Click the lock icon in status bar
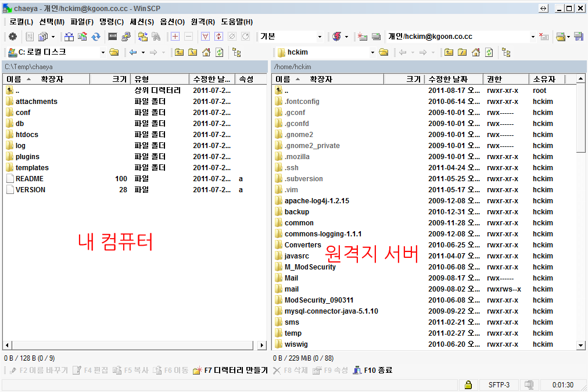The height and width of the screenshot is (392, 588). point(468,384)
